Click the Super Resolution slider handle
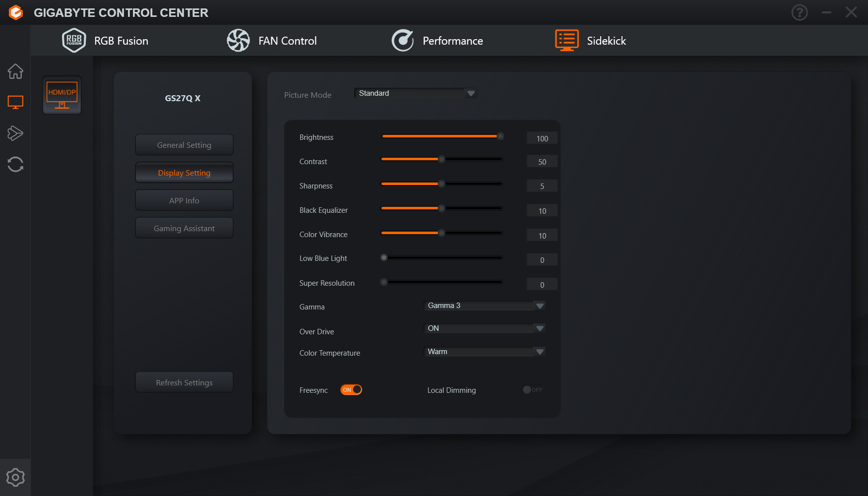 pyautogui.click(x=384, y=282)
